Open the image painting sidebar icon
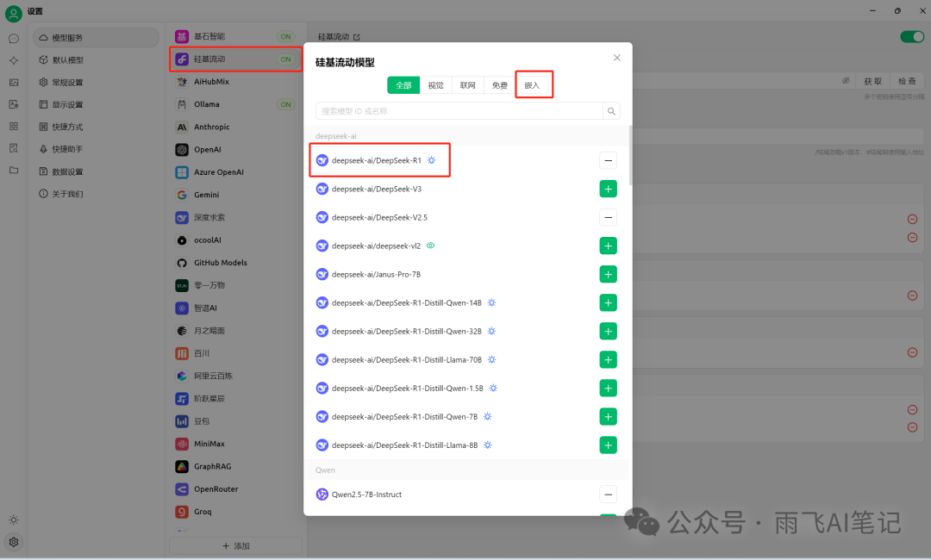 (14, 83)
